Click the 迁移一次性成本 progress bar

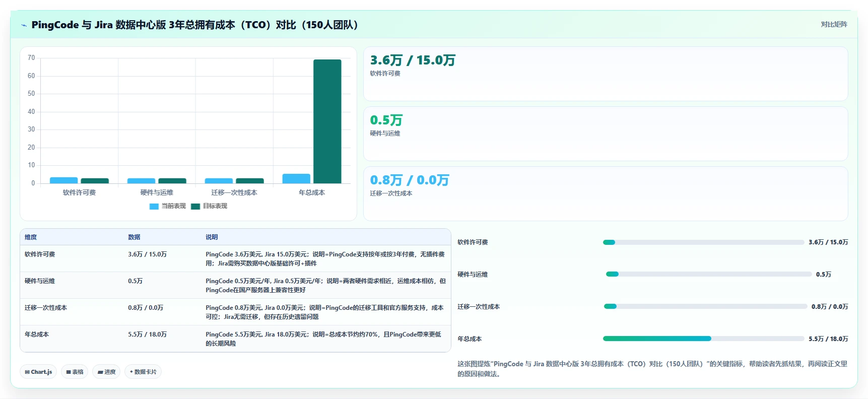pos(705,307)
